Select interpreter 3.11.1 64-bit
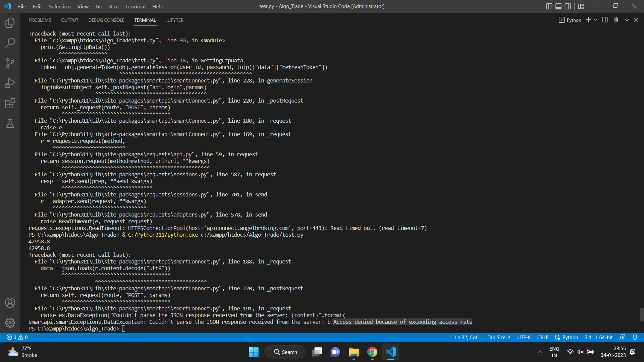Image resolution: width=644 pixels, height=362 pixels. 599,338
